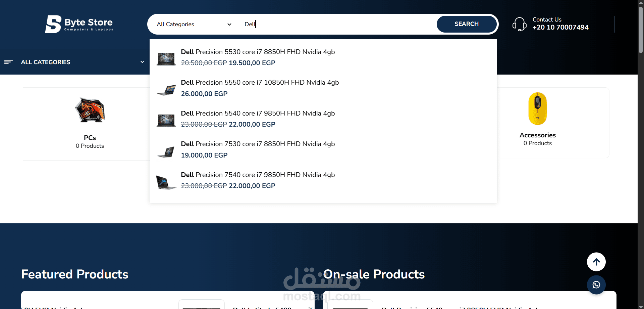The height and width of the screenshot is (309, 644).
Task: Click the struck-through 20.500,00 EGP price
Action: (x=204, y=63)
